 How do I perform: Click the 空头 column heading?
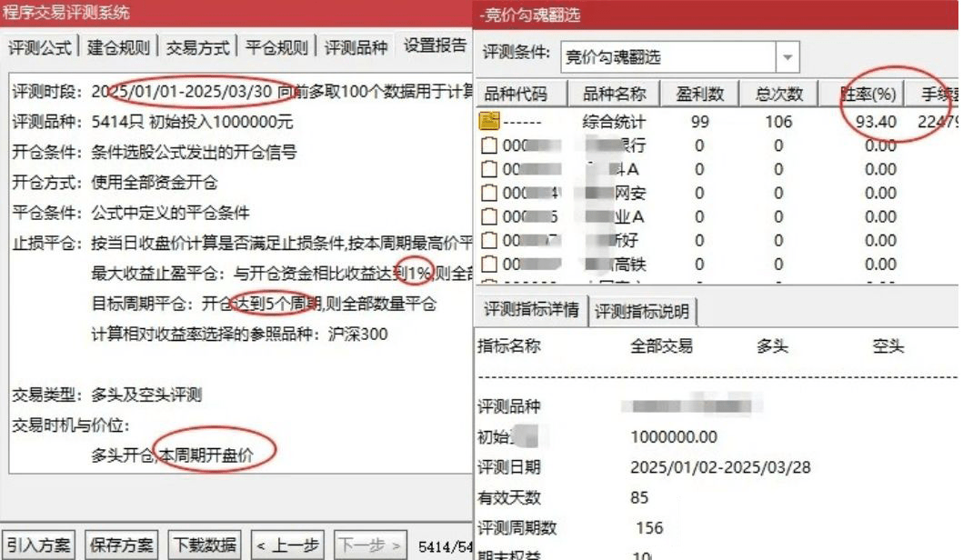point(888,345)
